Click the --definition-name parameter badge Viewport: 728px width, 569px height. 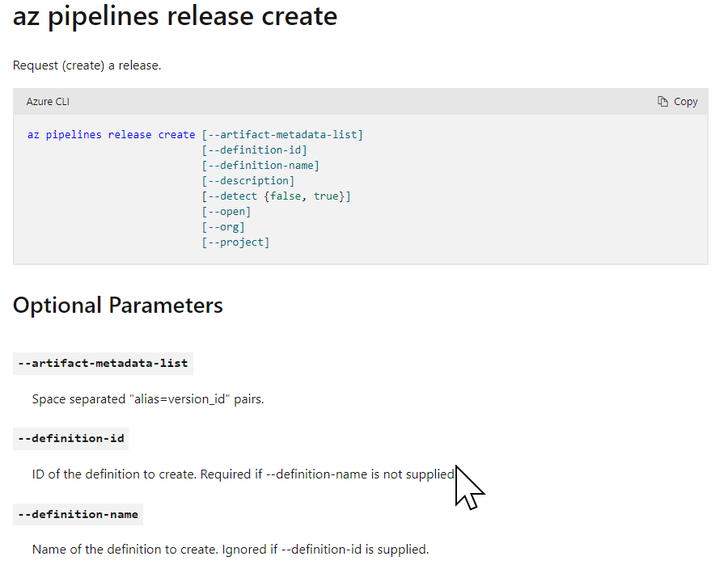(78, 513)
